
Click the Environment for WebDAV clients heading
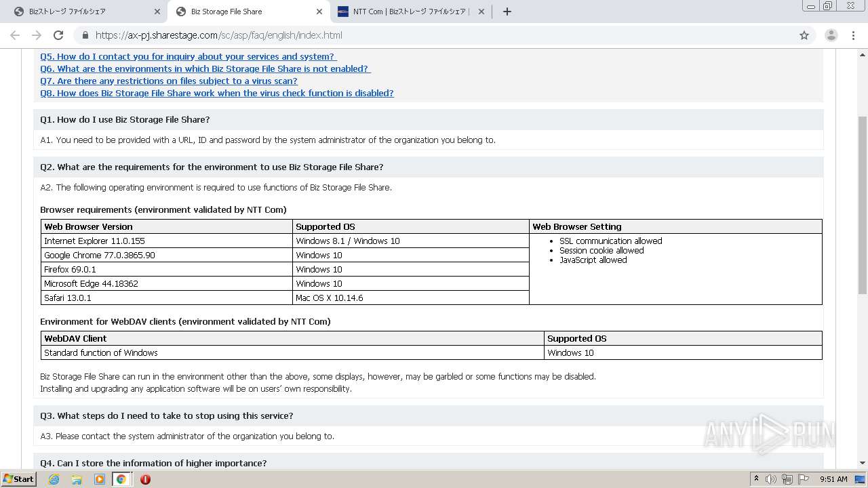click(185, 321)
